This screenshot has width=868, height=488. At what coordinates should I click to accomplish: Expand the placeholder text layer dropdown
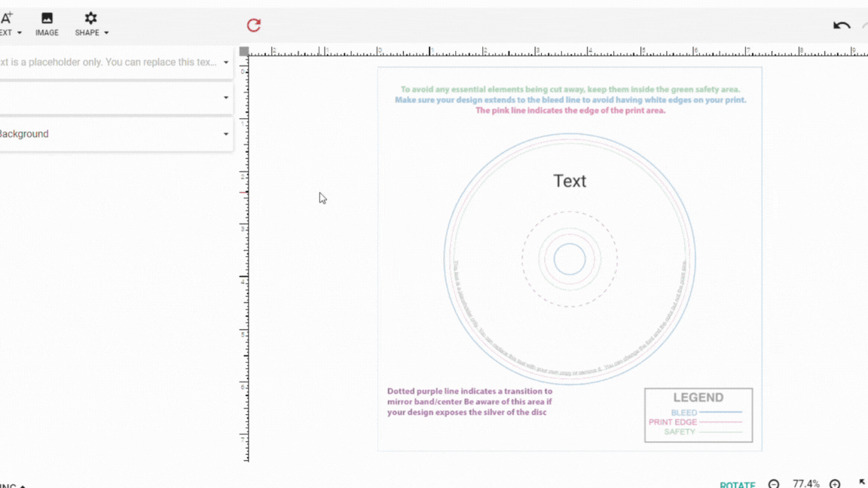(226, 63)
